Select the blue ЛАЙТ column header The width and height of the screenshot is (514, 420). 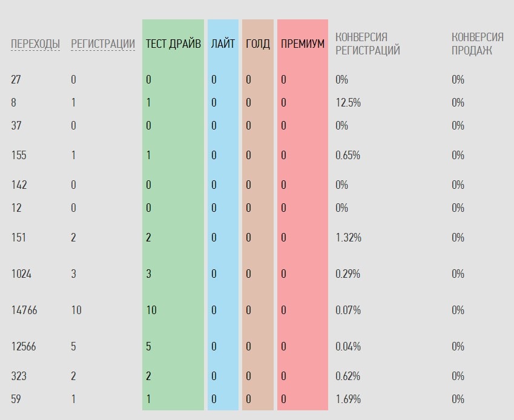pyautogui.click(x=223, y=44)
